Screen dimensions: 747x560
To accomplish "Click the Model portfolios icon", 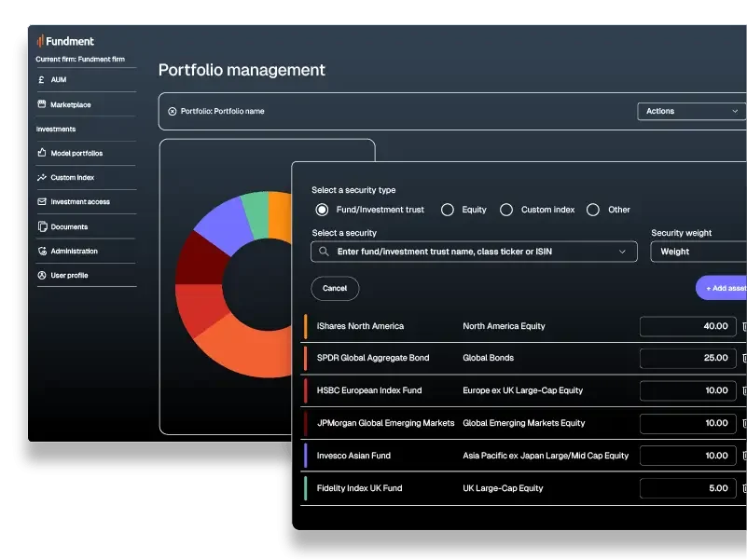I will [x=42, y=153].
